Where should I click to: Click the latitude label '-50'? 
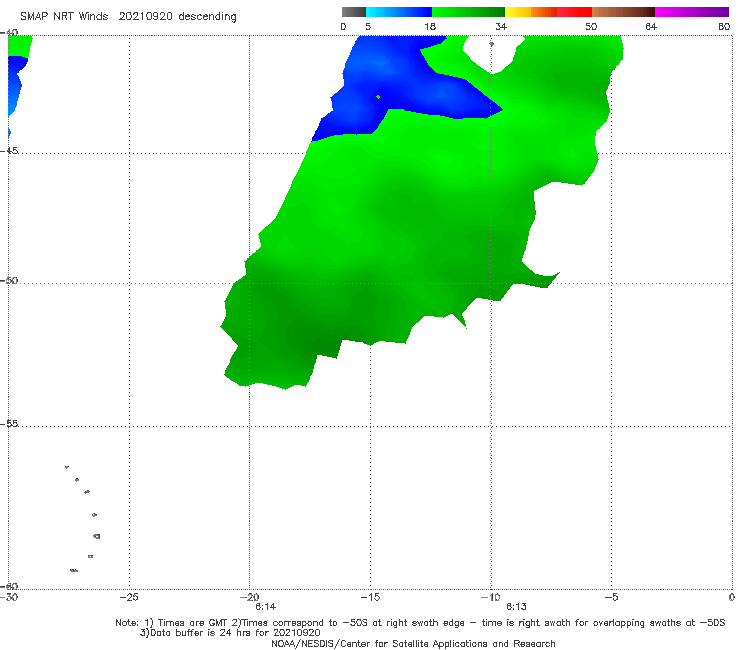coord(9,280)
